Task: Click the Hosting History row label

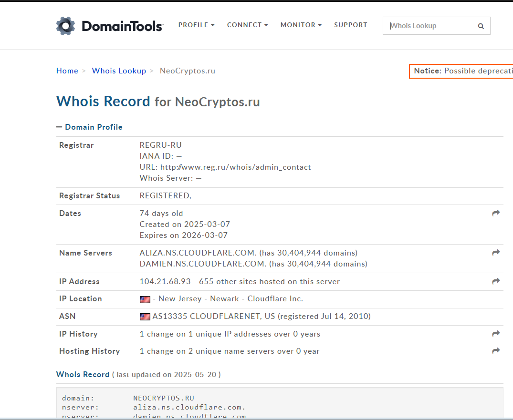Action: click(x=90, y=351)
